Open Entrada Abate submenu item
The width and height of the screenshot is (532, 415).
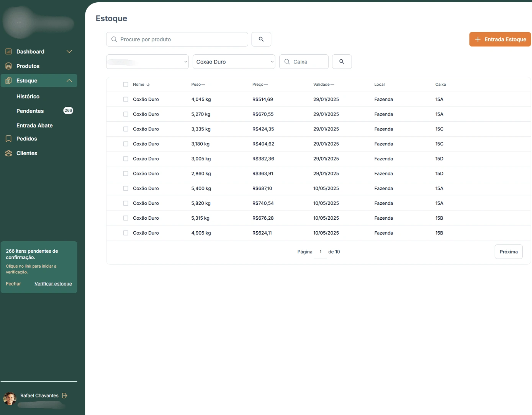coord(34,126)
